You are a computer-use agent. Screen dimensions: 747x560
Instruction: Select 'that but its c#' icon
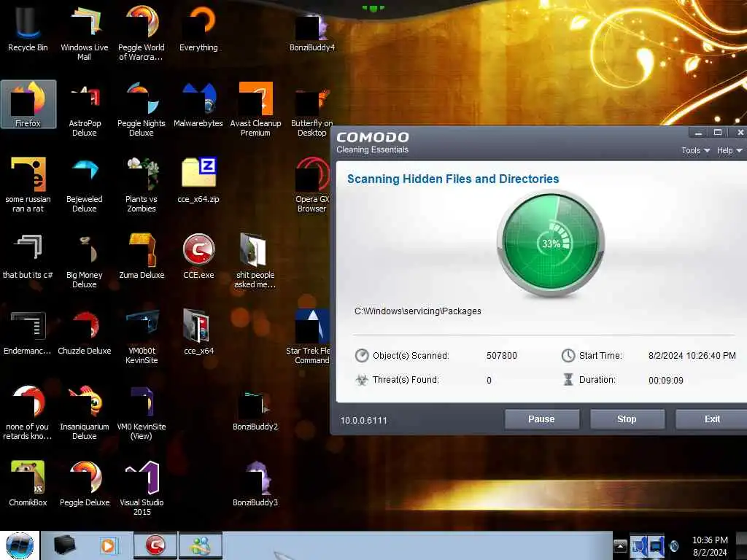click(x=28, y=256)
